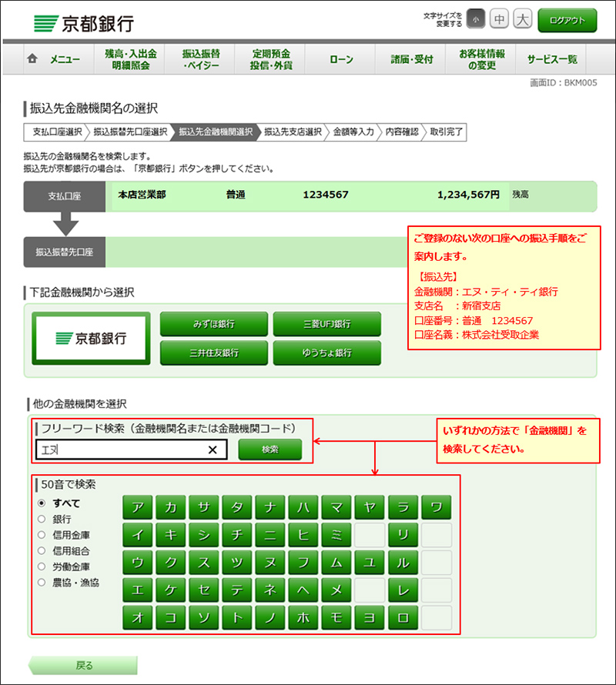The image size is (616, 685).
Task: Set text size to small (小)
Action: 476,19
